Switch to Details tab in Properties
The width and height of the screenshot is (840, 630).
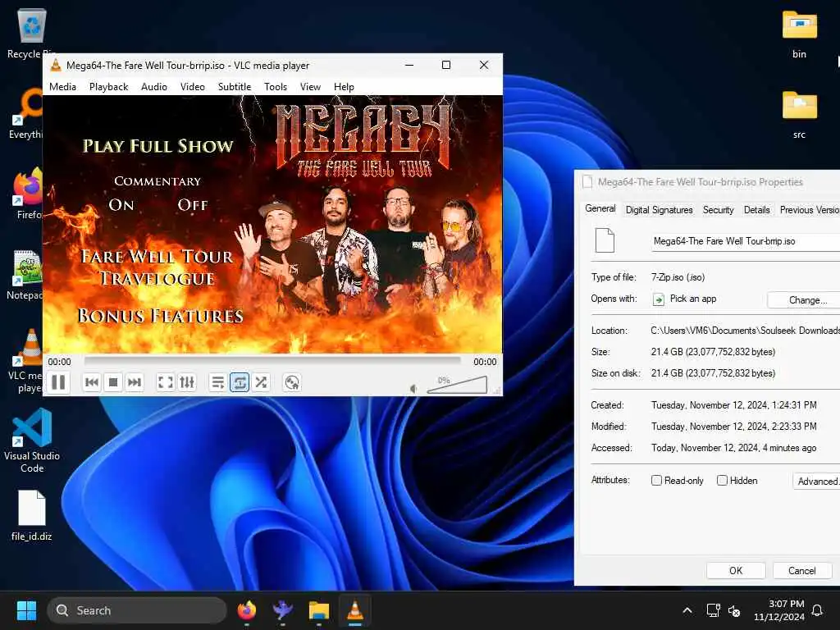click(756, 210)
